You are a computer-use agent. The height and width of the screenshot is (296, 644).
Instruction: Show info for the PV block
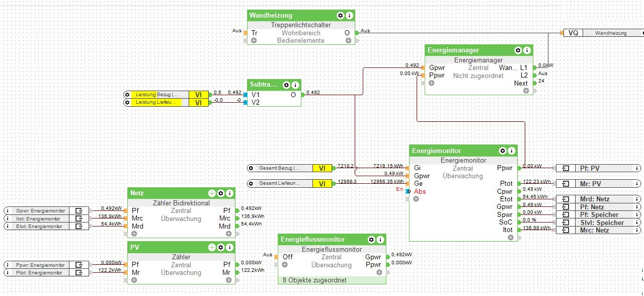click(x=229, y=247)
